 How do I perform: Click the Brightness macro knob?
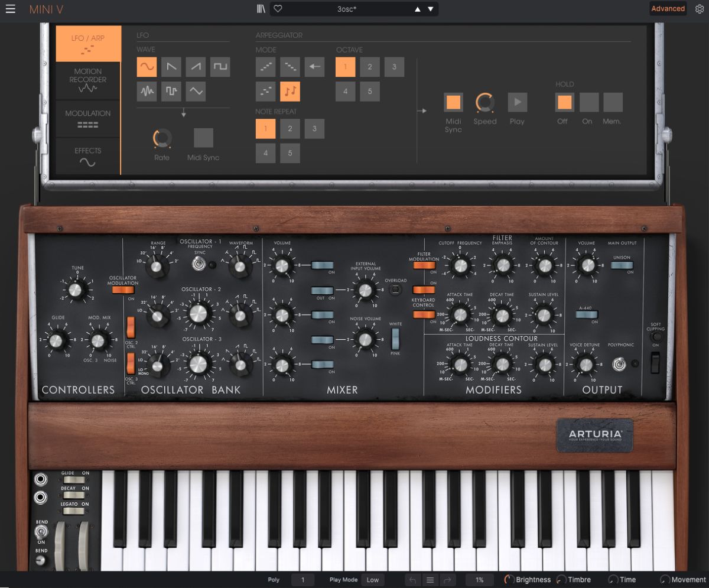point(509,580)
